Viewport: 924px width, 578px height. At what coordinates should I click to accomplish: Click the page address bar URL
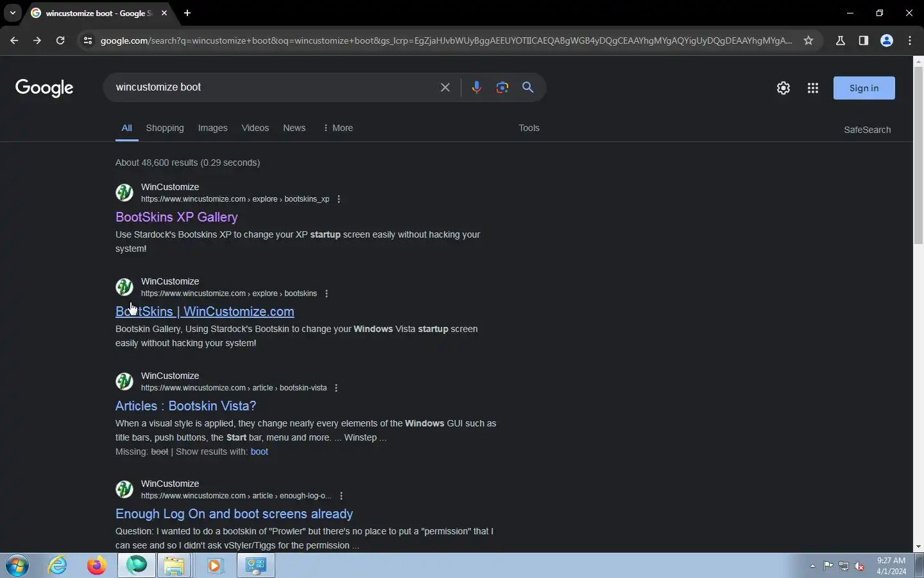(x=446, y=40)
